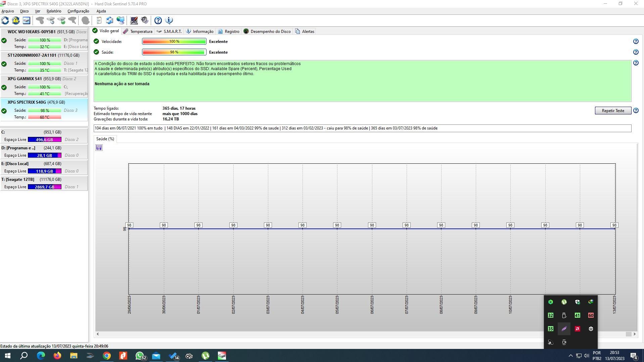Click the Velocidade 100 % performance bar
The image size is (644, 362).
[174, 42]
